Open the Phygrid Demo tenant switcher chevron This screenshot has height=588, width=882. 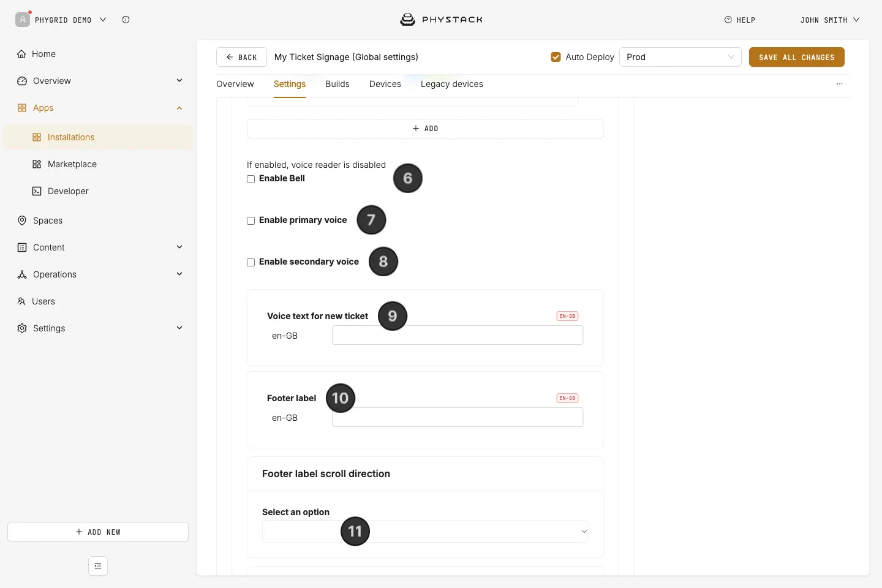click(x=103, y=20)
